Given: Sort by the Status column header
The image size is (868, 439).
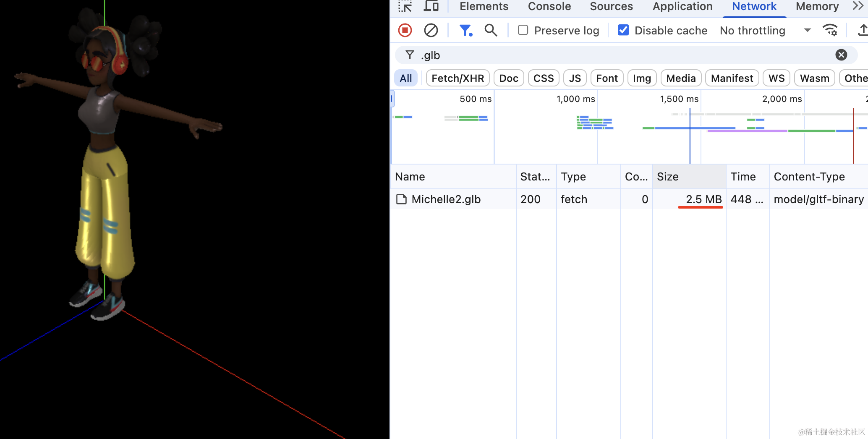Looking at the screenshot, I should tap(536, 177).
